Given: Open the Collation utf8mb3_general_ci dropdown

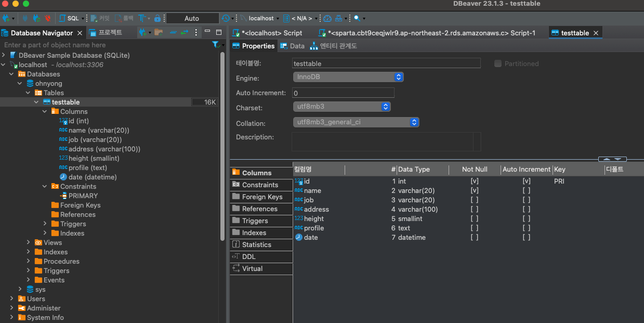Looking at the screenshot, I should (356, 122).
